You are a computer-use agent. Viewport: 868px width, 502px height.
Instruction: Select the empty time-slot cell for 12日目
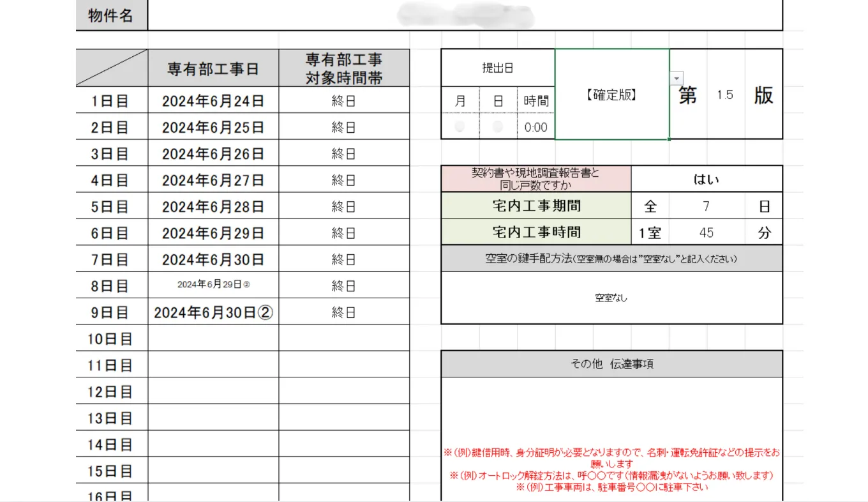[x=343, y=392]
